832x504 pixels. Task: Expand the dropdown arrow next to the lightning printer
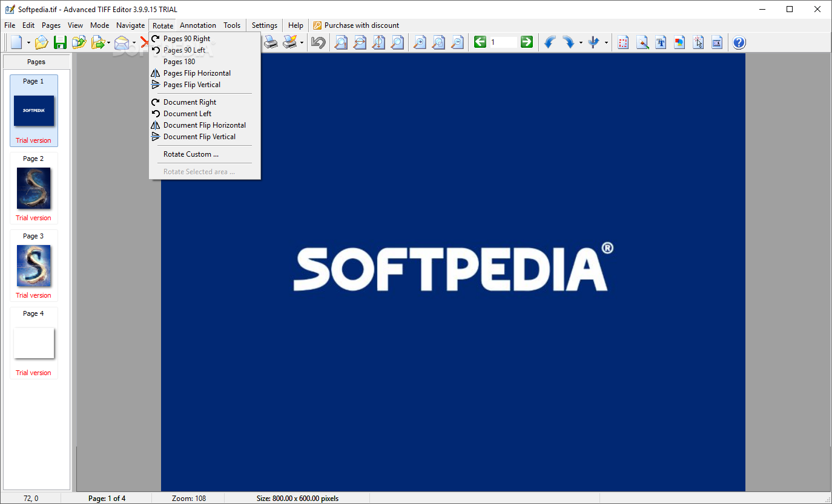[302, 43]
